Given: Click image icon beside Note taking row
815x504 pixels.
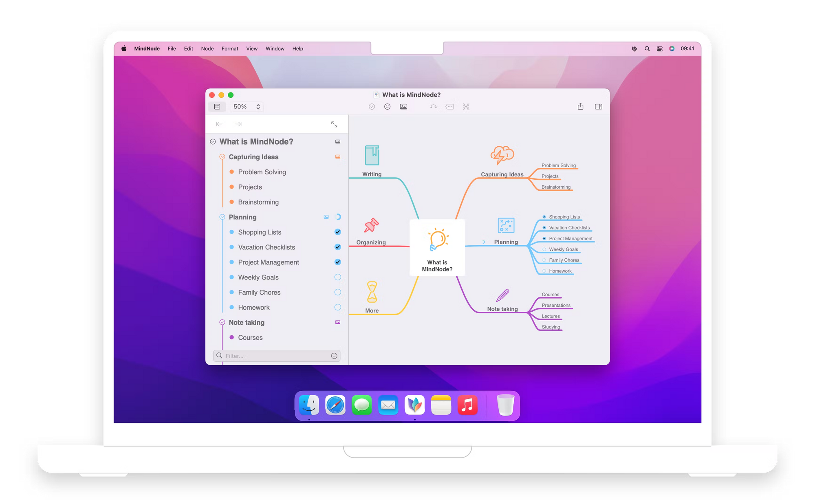Looking at the screenshot, I should point(338,322).
